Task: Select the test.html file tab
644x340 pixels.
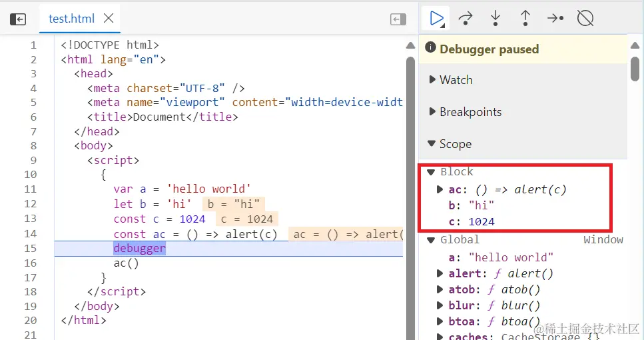Action: tap(71, 19)
